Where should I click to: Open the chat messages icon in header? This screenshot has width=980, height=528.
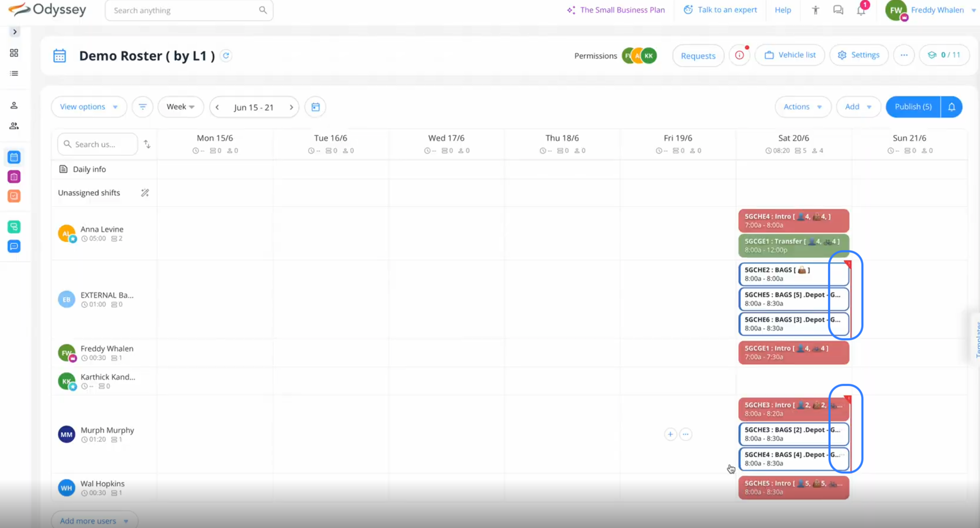(x=838, y=10)
